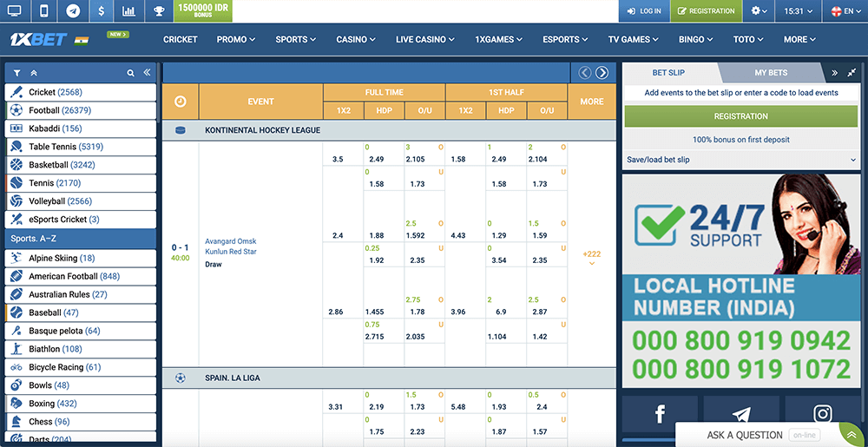The image size is (868, 447).
Task: Collapse the sports sidebar with double-arrow
Action: pos(148,74)
